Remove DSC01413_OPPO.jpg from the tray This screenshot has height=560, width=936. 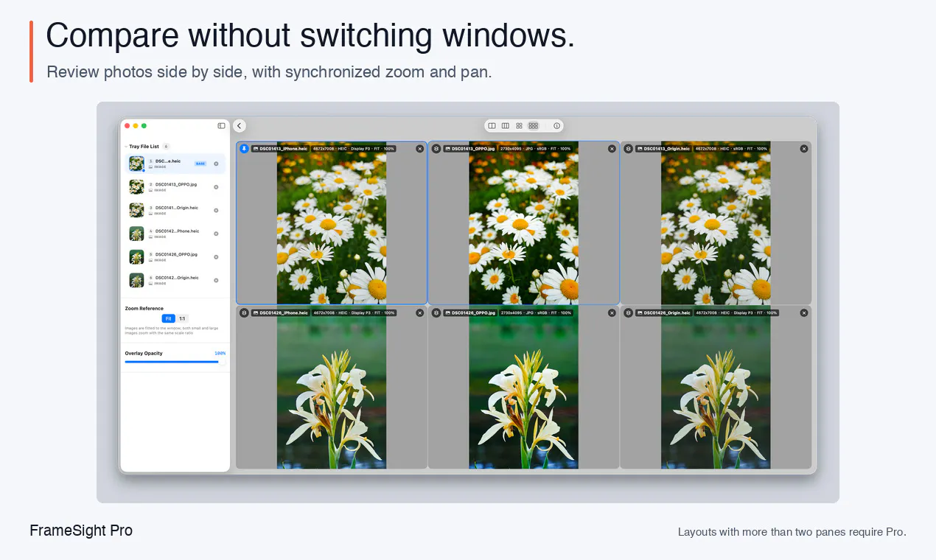216,187
